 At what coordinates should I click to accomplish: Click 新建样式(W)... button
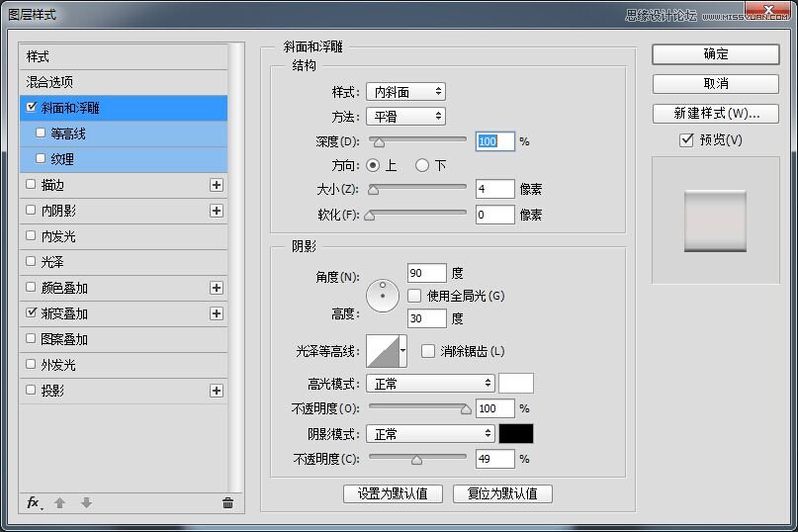[716, 114]
